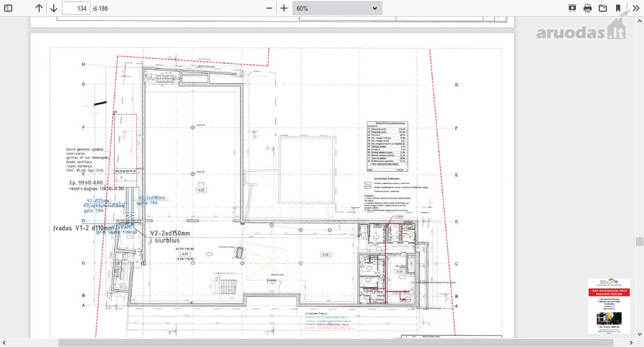Screen dimensions: 644x347
Task: Click the vertical scrollbar thumb
Action: pos(639,241)
